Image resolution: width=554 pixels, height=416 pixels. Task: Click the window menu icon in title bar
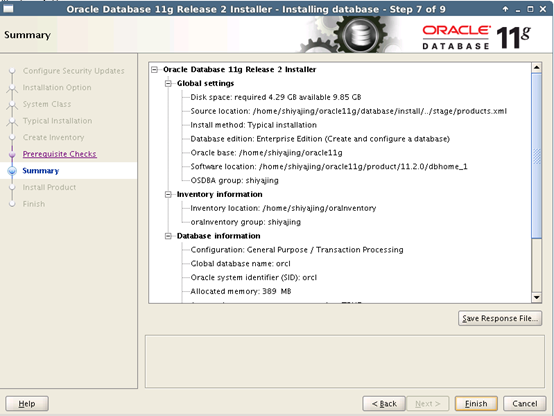coord(8,9)
